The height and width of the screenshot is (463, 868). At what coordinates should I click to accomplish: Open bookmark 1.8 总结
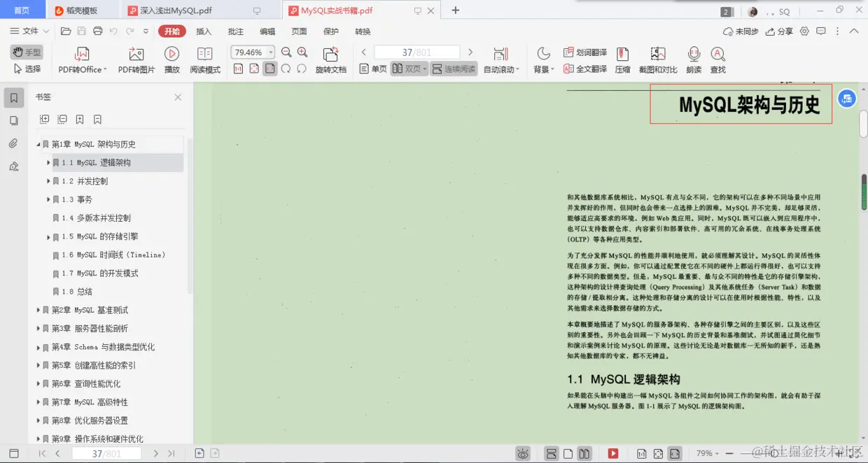point(77,292)
